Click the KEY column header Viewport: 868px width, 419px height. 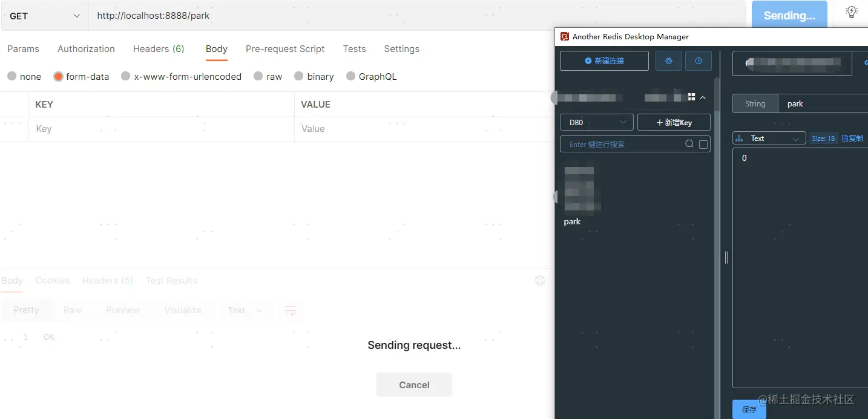pyautogui.click(x=44, y=105)
